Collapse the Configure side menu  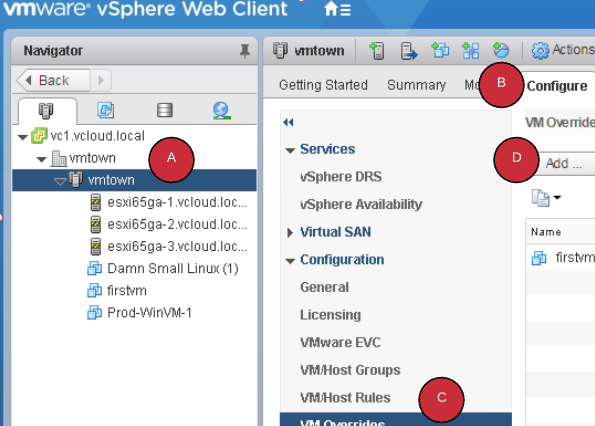point(288,122)
